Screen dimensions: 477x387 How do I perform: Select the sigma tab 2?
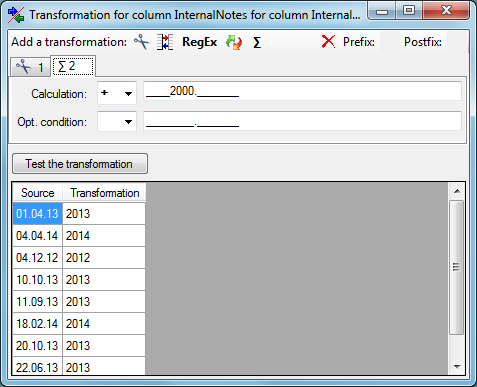point(73,66)
